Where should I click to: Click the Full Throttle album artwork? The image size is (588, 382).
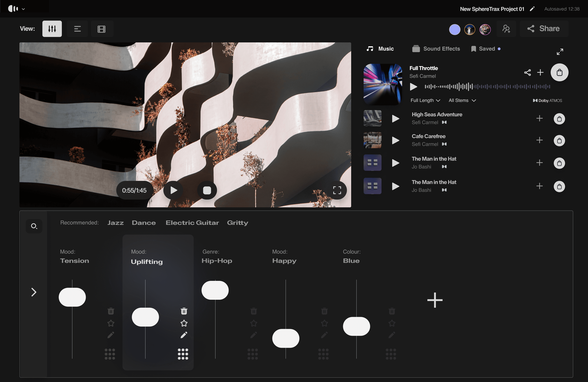tap(383, 84)
